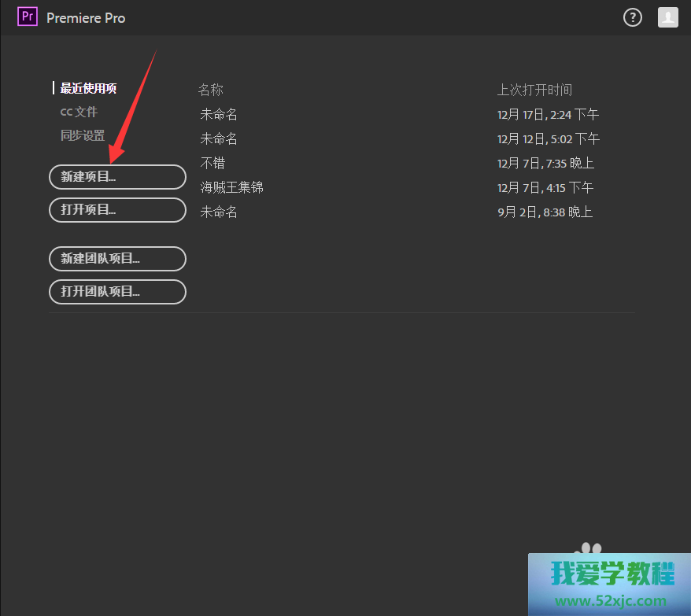Select the 最近使用项 sidebar item

point(89,88)
